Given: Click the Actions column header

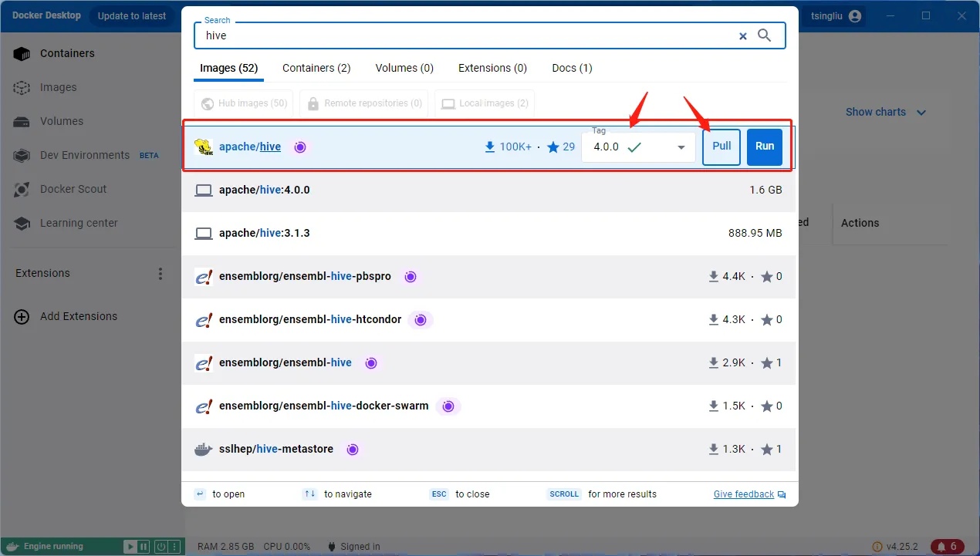Looking at the screenshot, I should pos(860,223).
